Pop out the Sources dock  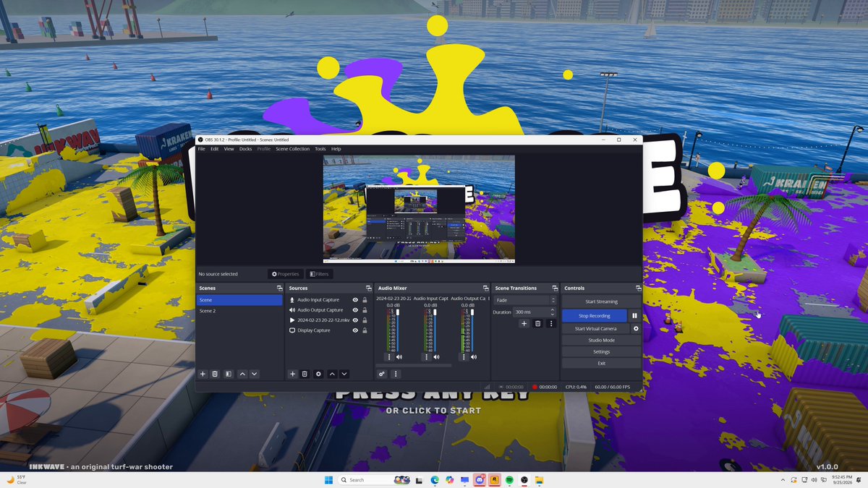(x=368, y=288)
